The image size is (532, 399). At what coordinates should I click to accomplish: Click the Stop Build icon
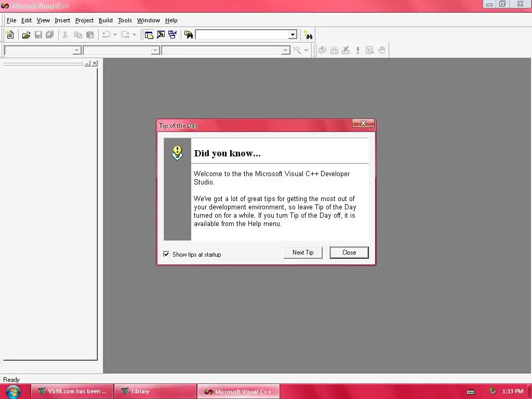click(x=345, y=50)
